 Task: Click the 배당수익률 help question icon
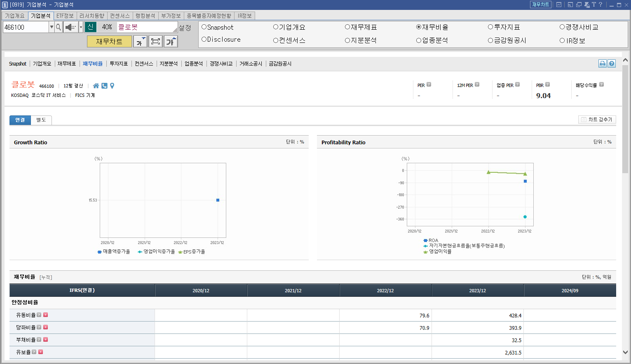[x=601, y=85]
